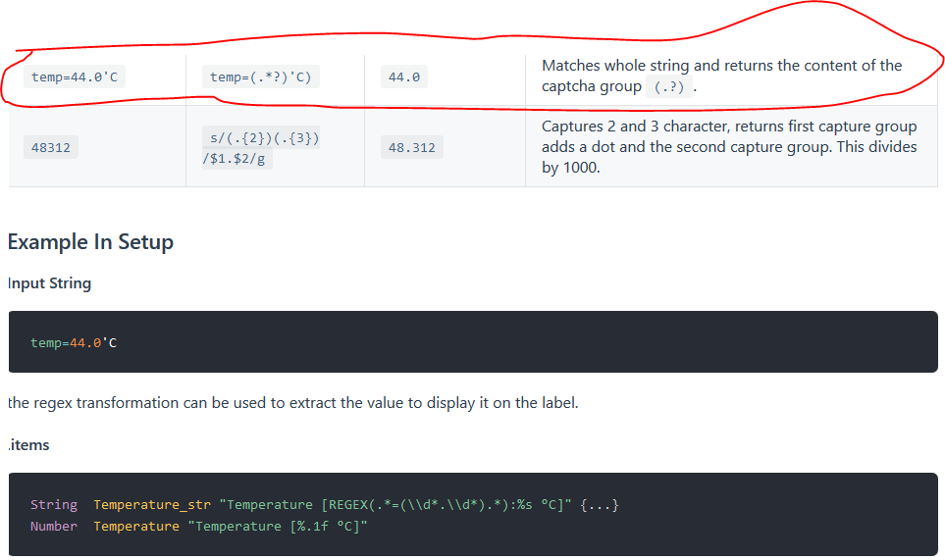Click the 'Example In Setup' heading
Viewport: 945px width, 560px height.
click(x=90, y=242)
